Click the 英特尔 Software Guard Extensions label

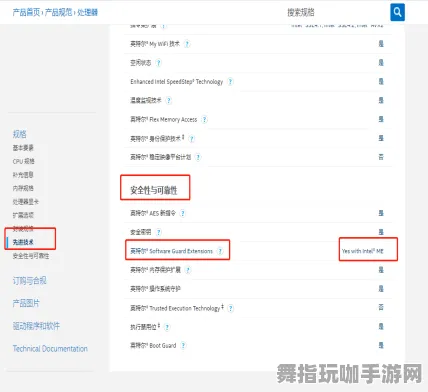coord(171,251)
